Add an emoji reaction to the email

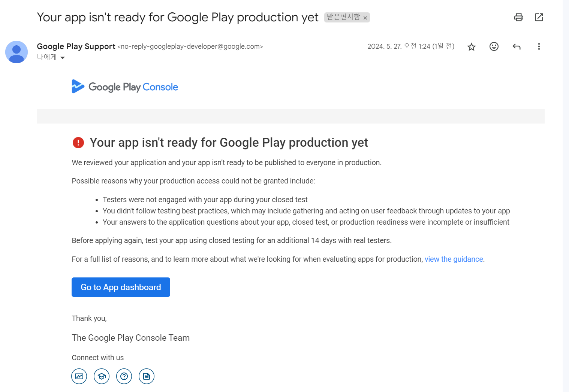[494, 46]
